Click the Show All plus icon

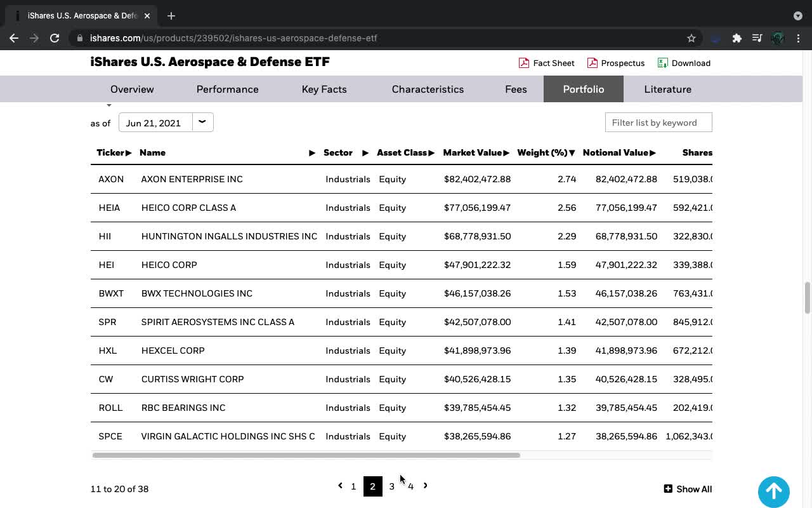click(x=668, y=489)
